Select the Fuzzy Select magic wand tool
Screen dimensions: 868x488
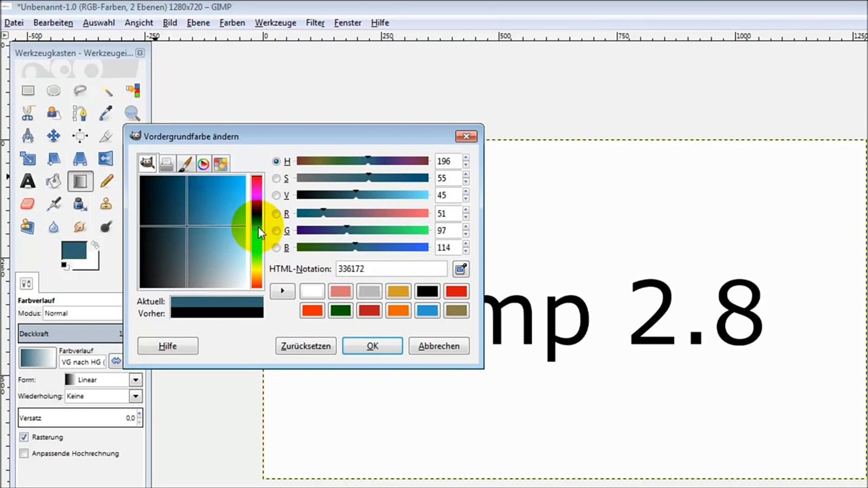(x=107, y=91)
